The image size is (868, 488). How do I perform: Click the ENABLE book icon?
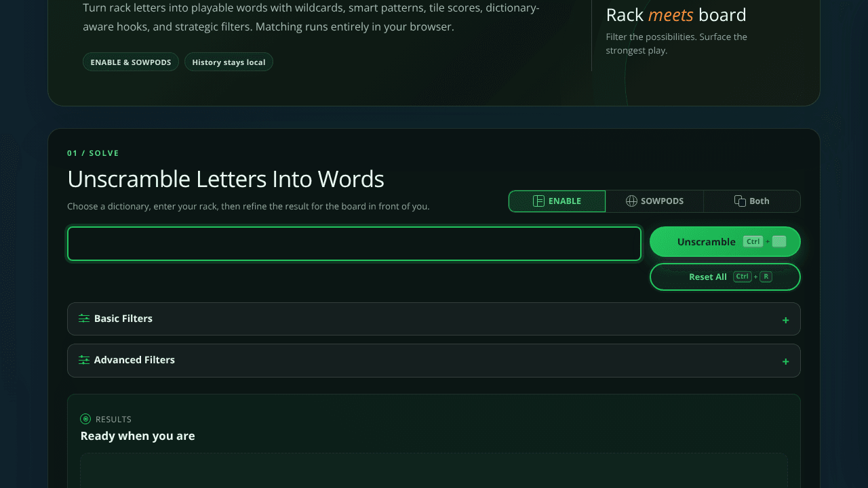[x=538, y=201]
